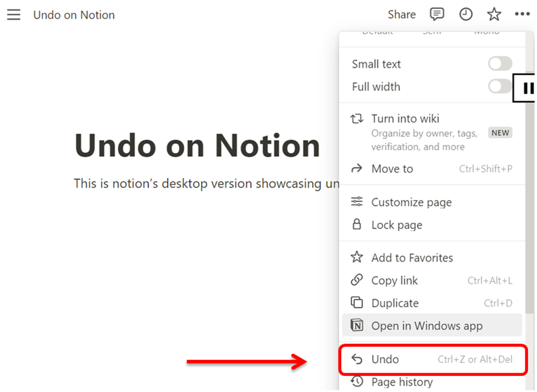Click the paragraph starting This is notion's desktop
The width and height of the screenshot is (537, 392).
pos(207,184)
